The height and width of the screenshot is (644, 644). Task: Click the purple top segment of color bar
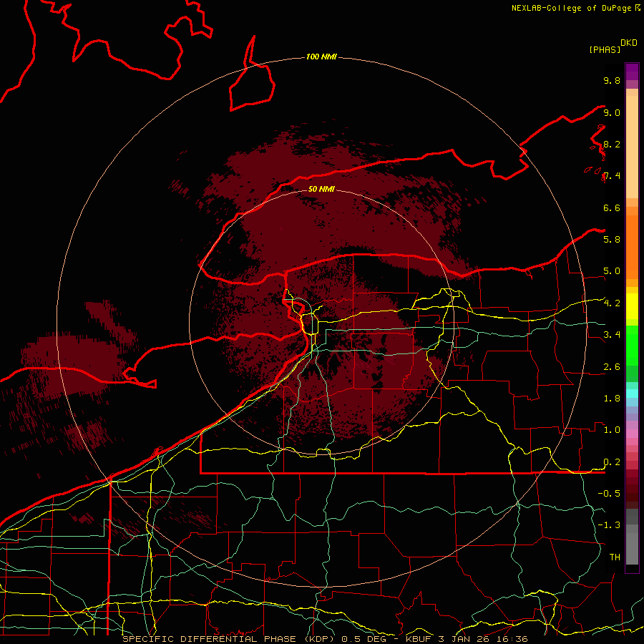click(x=632, y=72)
